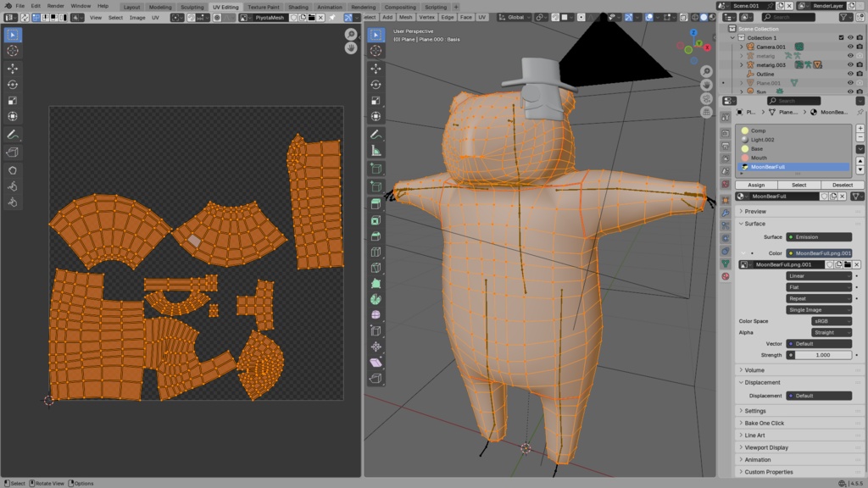Select the Move tool in UV editor
Viewport: 868px width, 488px height.
pyautogui.click(x=13, y=69)
